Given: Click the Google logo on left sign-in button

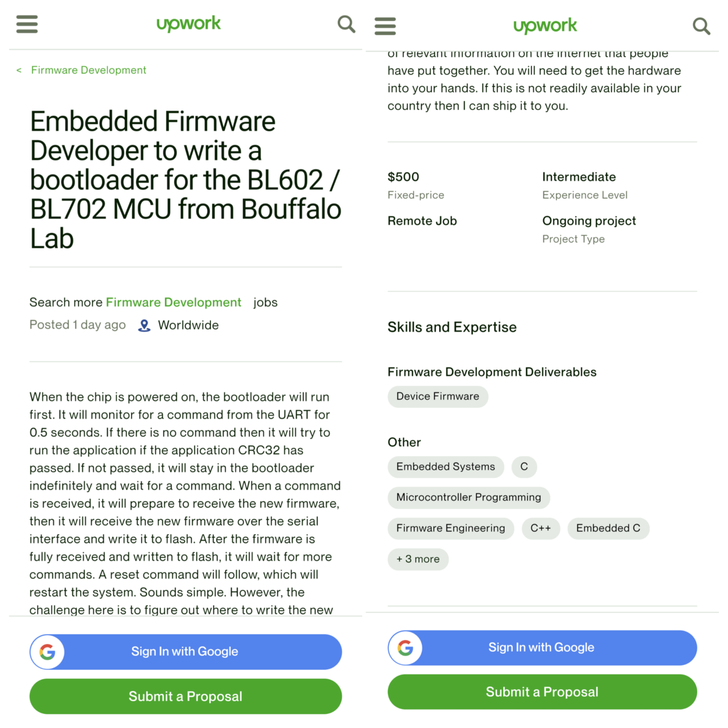Looking at the screenshot, I should [48, 652].
